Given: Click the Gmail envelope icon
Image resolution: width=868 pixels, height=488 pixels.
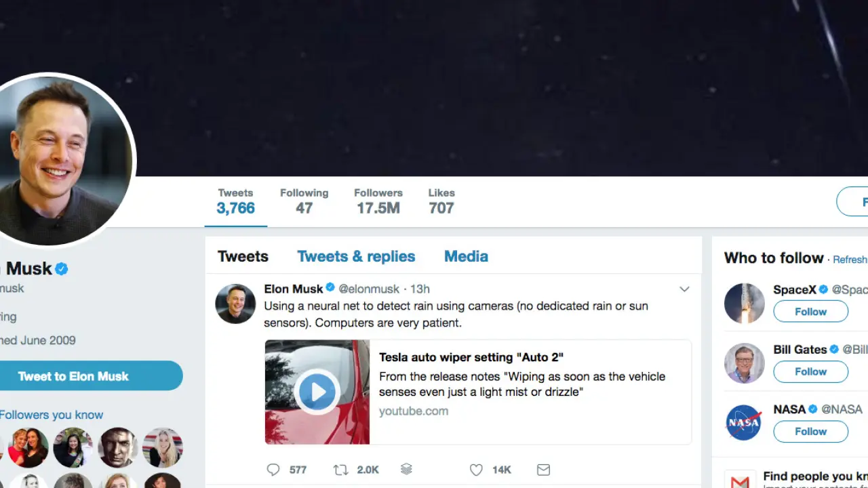Looking at the screenshot, I should pos(740,482).
